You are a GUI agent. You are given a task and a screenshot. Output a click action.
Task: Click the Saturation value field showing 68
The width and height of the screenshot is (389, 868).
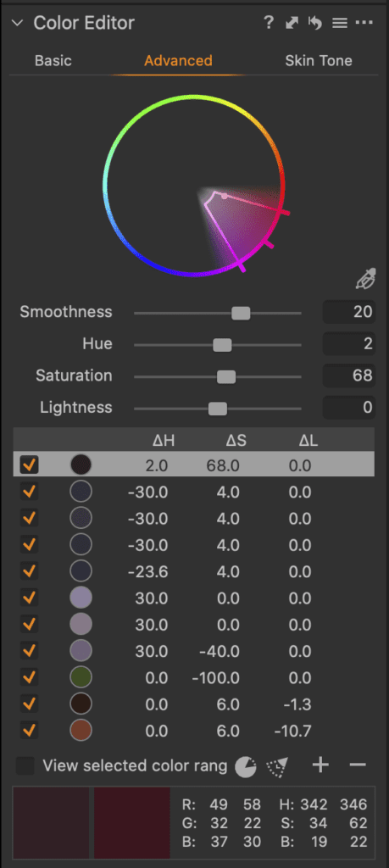point(349,376)
